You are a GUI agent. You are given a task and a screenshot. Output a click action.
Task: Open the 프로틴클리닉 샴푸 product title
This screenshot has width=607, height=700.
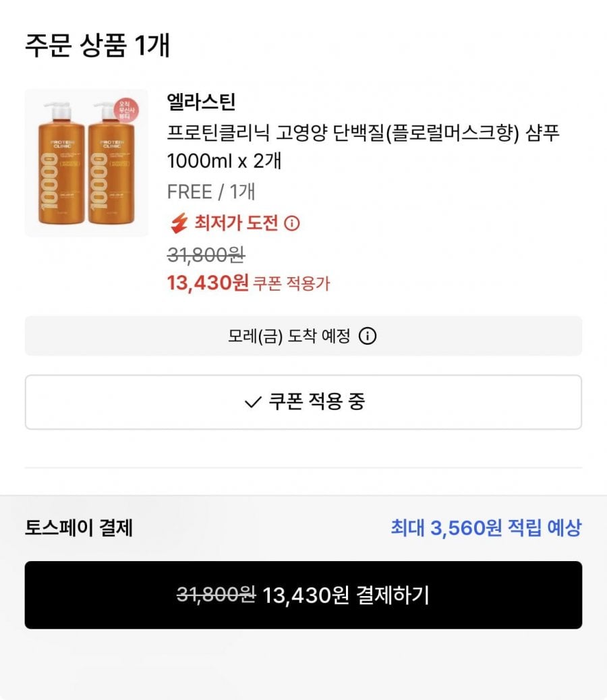(x=363, y=146)
